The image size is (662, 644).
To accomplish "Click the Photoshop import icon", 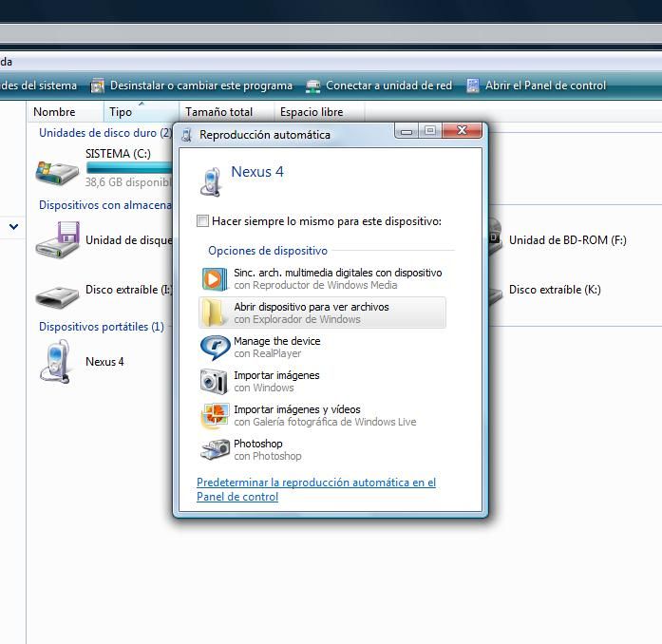I will coord(215,449).
